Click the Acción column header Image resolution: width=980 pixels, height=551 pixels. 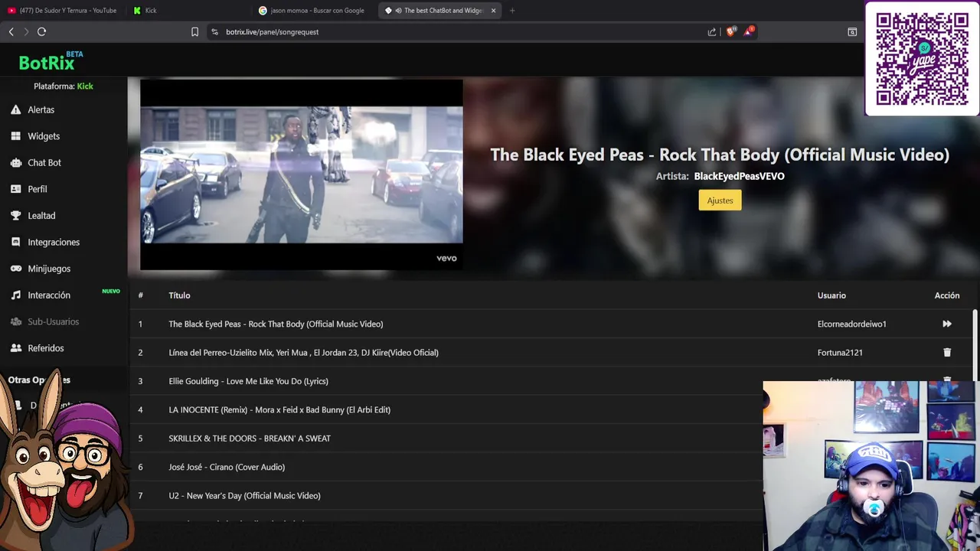(947, 295)
